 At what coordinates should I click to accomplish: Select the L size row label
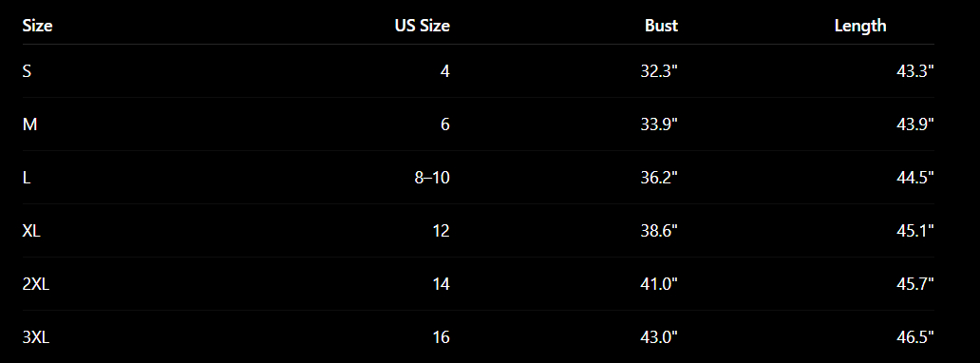[27, 178]
